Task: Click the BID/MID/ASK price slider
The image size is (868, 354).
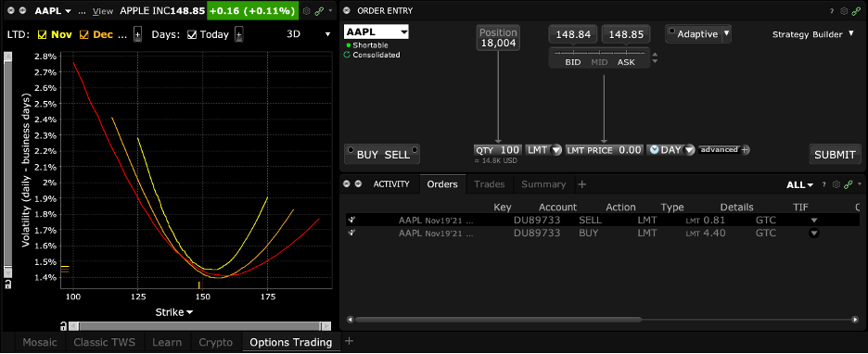Action: coord(599,57)
